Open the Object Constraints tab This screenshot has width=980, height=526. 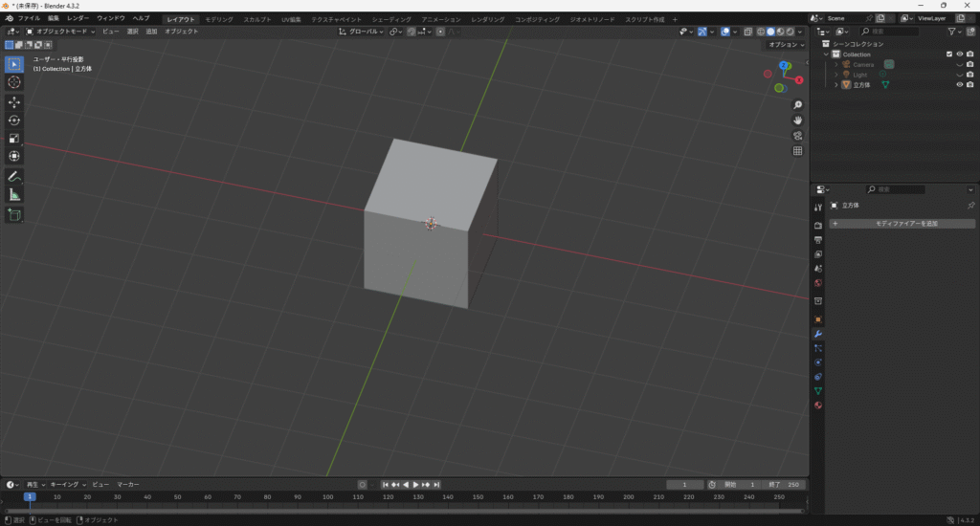(817, 377)
